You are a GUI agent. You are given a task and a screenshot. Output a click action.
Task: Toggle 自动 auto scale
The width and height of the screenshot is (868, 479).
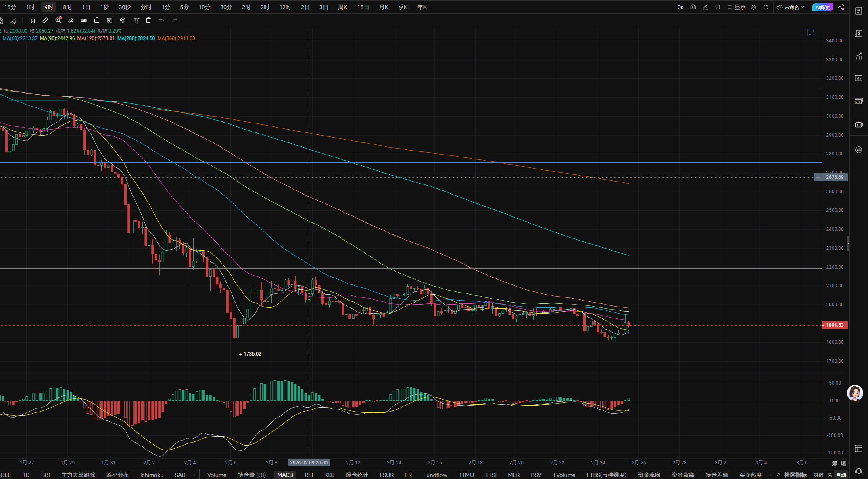(841, 475)
